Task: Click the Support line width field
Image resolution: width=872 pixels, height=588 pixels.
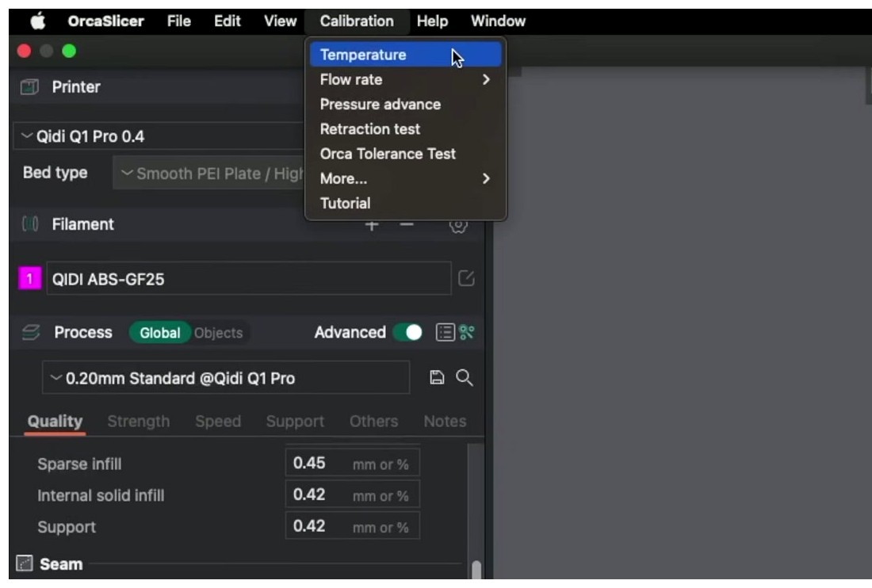Action: 353,525
